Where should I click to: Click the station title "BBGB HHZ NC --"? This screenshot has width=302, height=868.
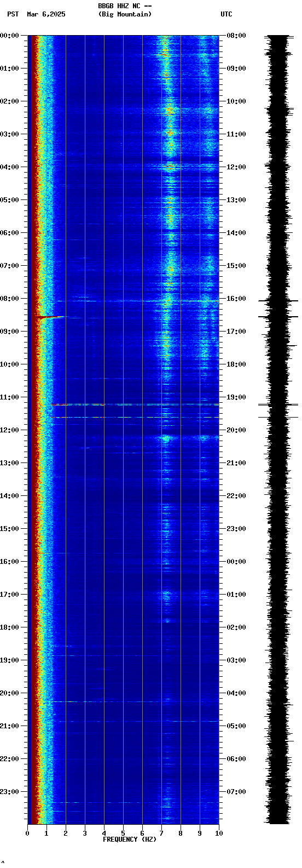125,6
